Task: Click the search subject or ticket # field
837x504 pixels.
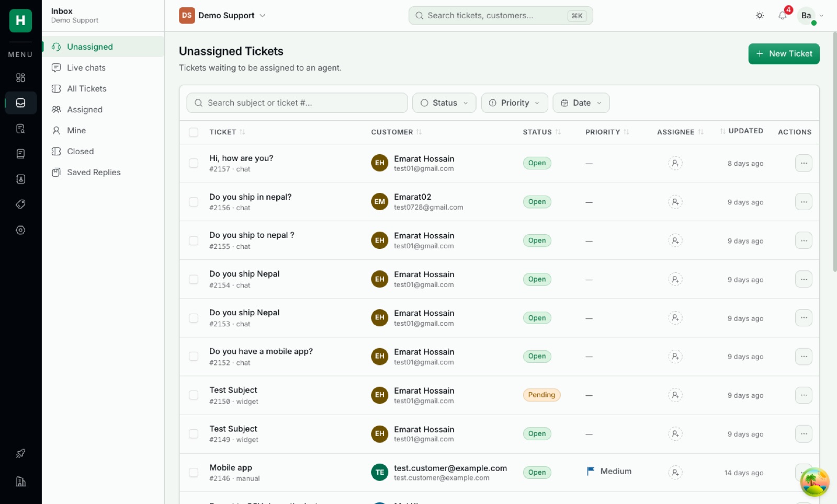Action: tap(297, 103)
